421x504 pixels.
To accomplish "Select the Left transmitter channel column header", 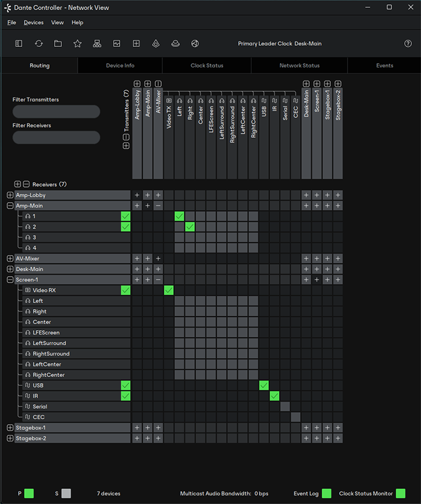I will click(179, 137).
